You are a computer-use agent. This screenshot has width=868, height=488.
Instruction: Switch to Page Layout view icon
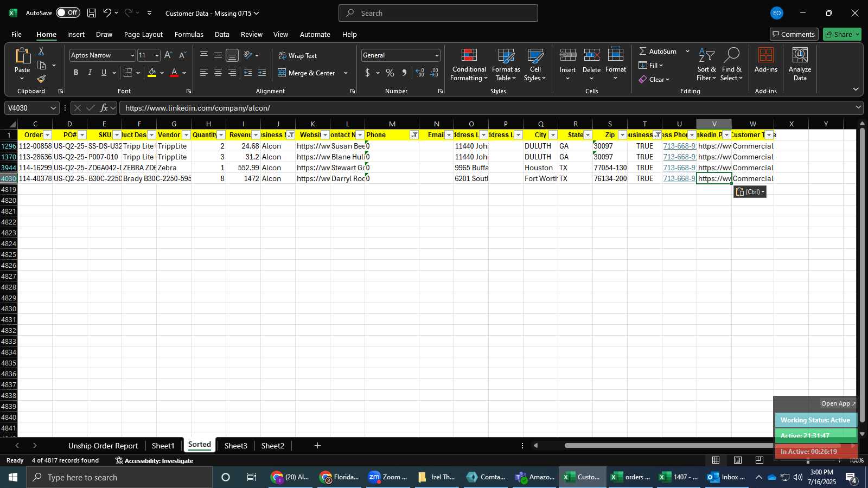pyautogui.click(x=738, y=460)
